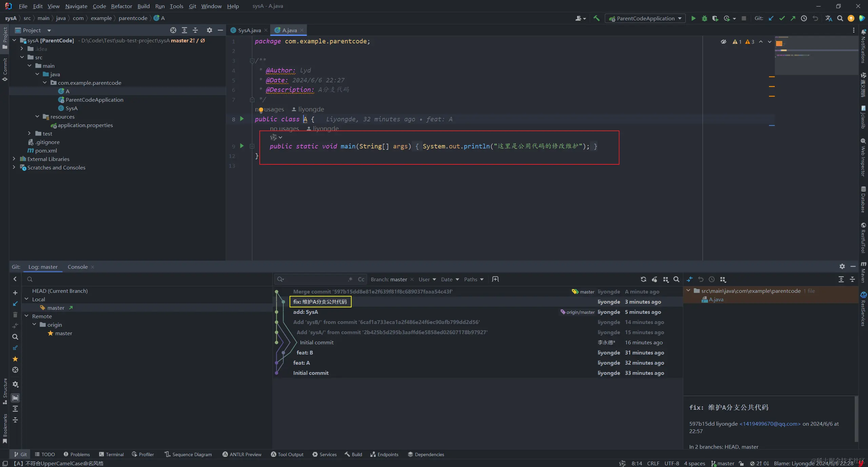Open Problems tool window

click(77, 454)
